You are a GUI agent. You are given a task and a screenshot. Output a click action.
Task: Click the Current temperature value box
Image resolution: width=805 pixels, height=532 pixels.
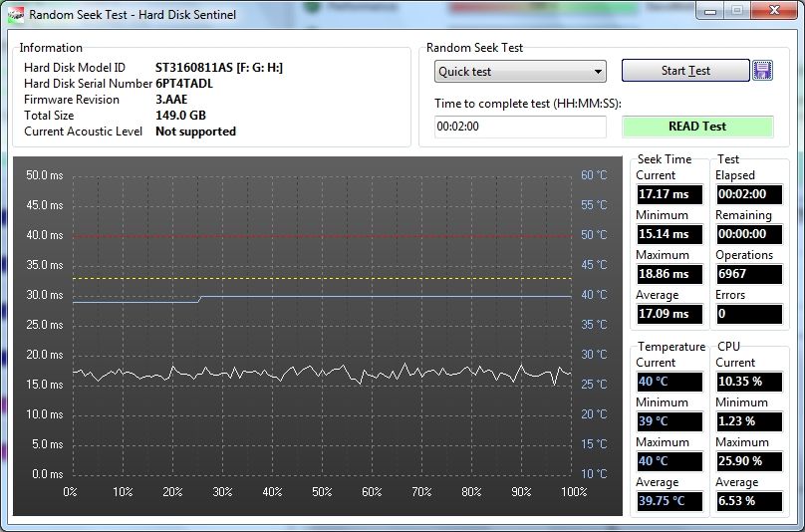click(669, 382)
